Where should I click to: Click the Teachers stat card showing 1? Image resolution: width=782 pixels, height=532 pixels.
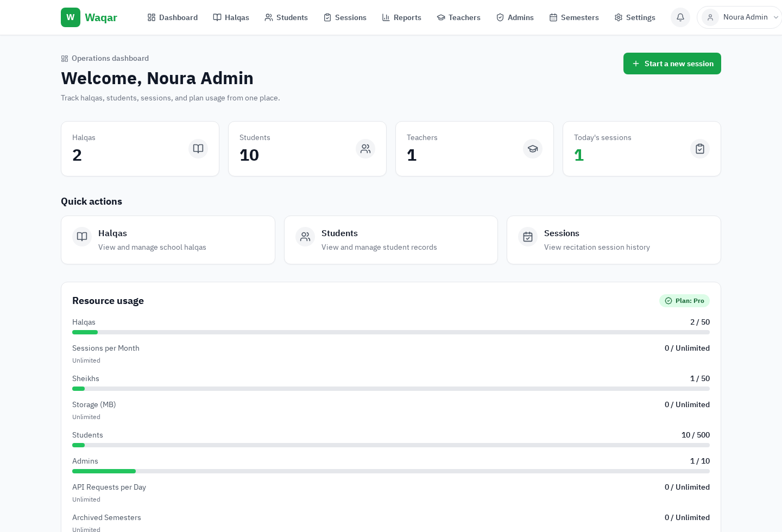475,149
